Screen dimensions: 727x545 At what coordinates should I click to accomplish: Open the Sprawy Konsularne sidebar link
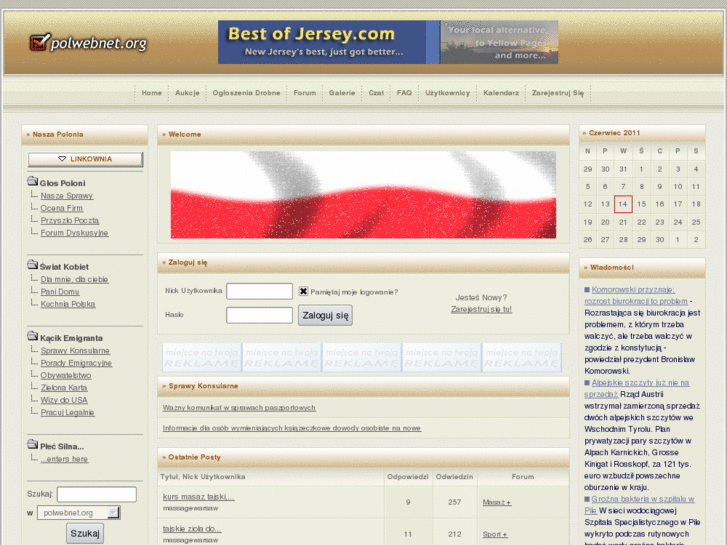click(75, 351)
